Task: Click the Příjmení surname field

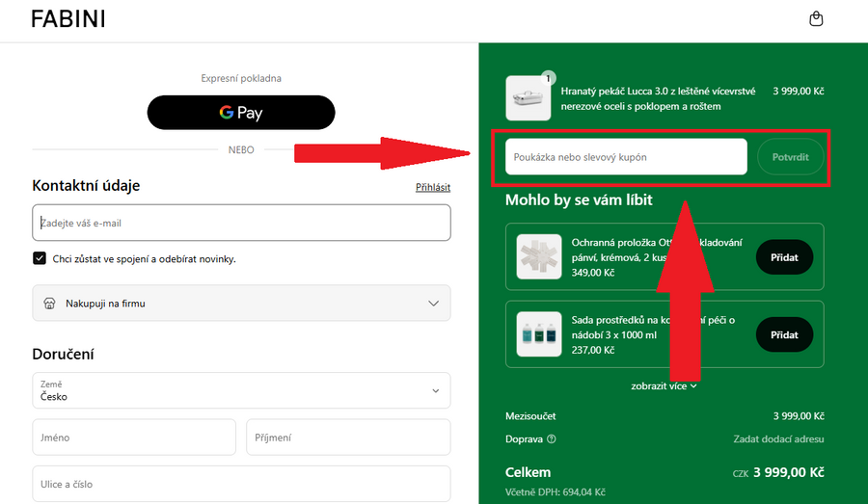Action: click(348, 438)
